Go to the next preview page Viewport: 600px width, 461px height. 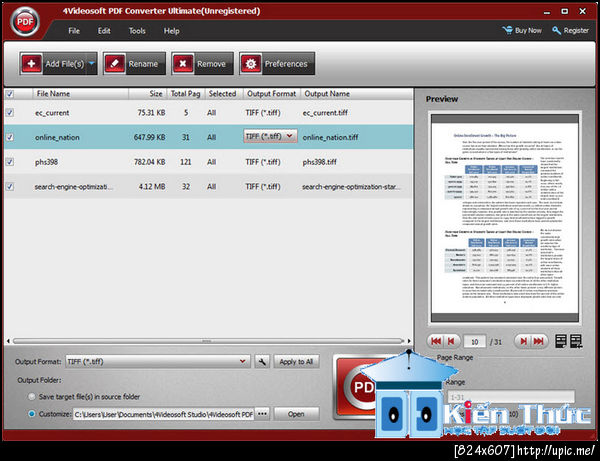(523, 341)
